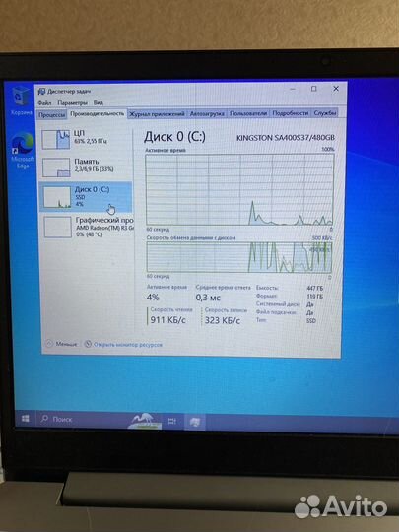
Task: Open the Вид menu
Action: (99, 102)
